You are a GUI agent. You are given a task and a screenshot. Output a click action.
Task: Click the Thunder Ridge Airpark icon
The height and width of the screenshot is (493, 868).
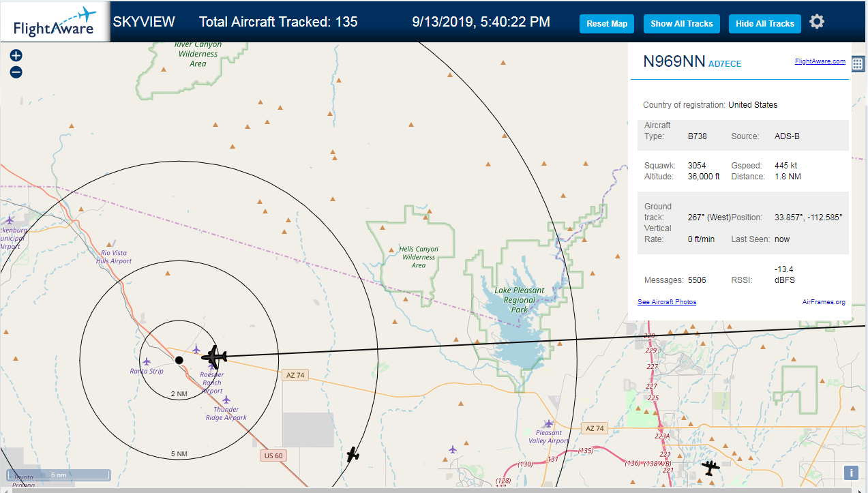(226, 400)
